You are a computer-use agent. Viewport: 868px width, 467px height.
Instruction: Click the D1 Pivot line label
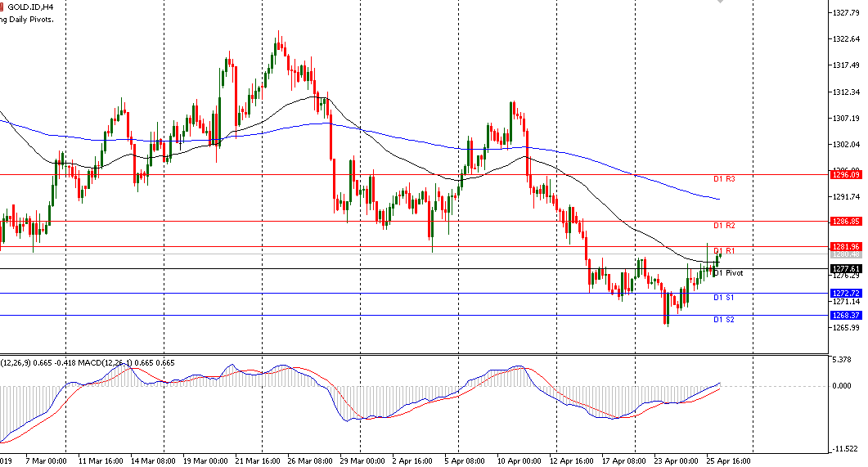click(x=728, y=273)
